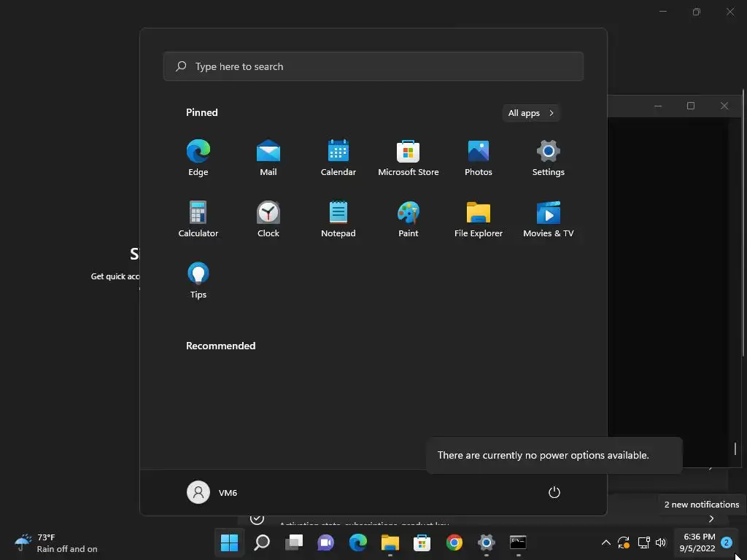The image size is (747, 560).
Task: Click the Windows Start button on taskbar
Action: pos(229,542)
